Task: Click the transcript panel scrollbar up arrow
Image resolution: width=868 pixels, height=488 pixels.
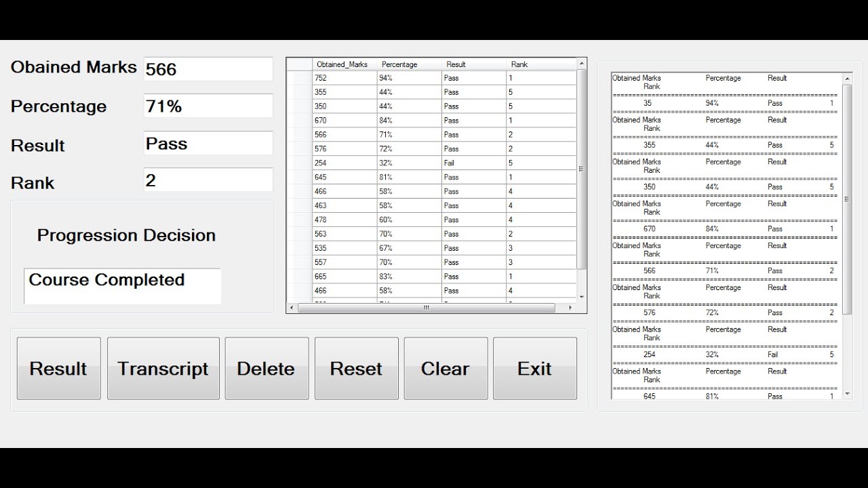Action: [x=847, y=79]
